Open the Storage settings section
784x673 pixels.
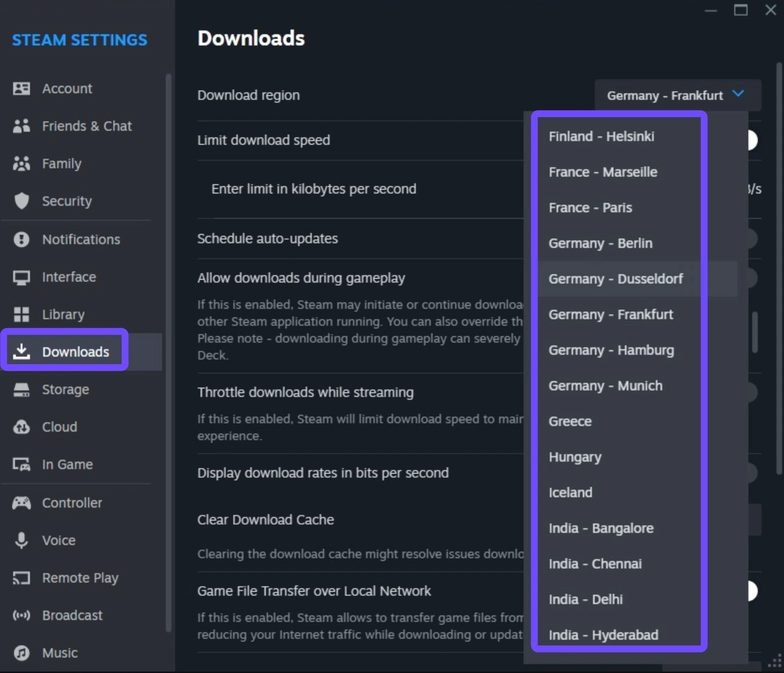point(65,389)
